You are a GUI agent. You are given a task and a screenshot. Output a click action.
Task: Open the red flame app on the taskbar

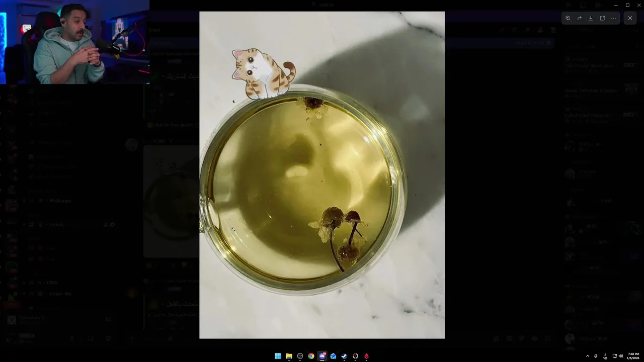[x=366, y=356]
